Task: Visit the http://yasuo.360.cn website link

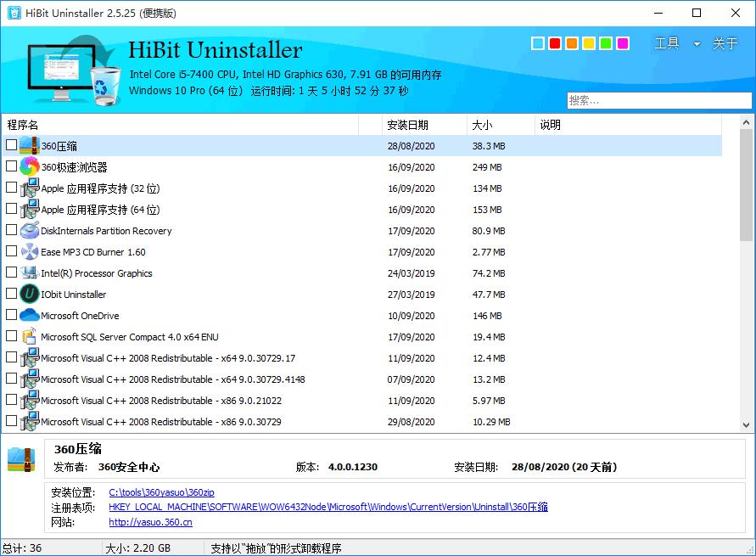Action: 150,522
